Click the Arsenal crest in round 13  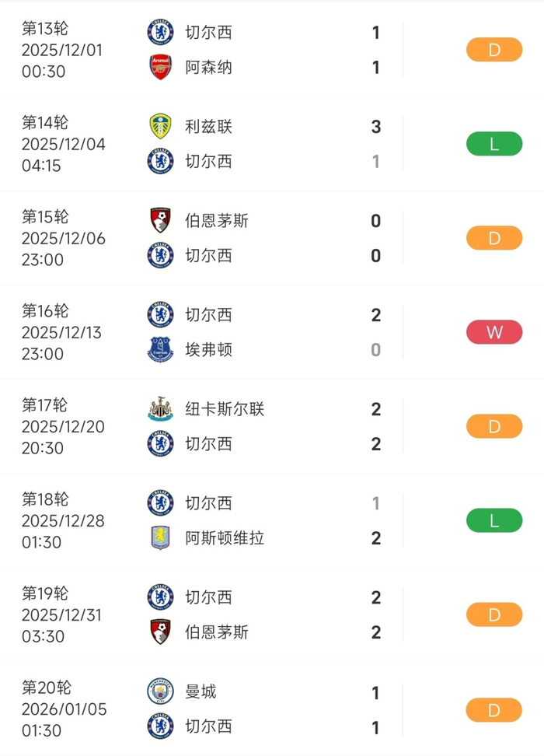tap(160, 68)
